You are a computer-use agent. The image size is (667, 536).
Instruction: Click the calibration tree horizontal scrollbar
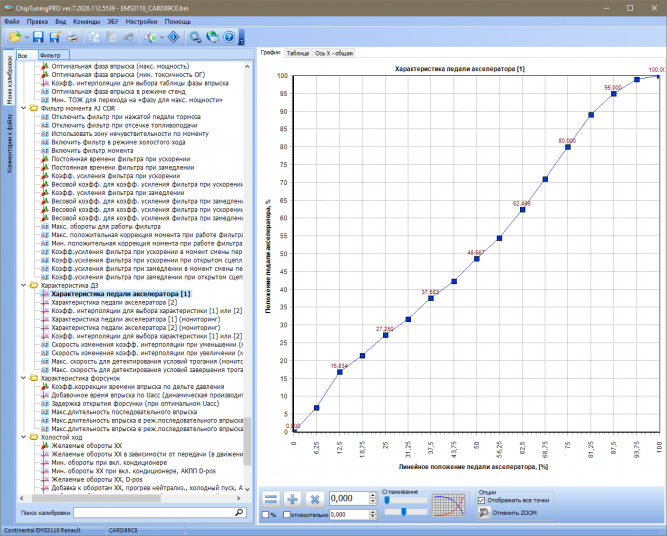[x=96, y=498]
